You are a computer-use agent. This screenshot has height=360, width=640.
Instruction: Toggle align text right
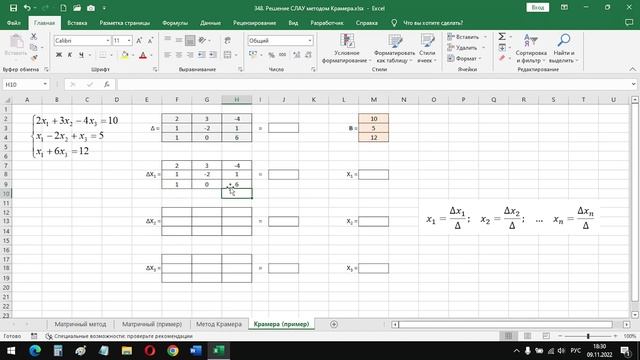[x=190, y=55]
